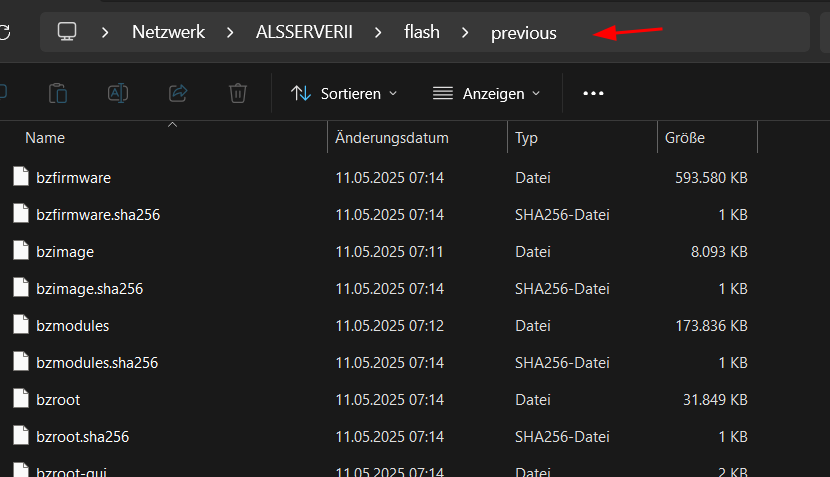Click the PC monitor icon in breadcrumb
This screenshot has height=477, width=830.
point(67,32)
